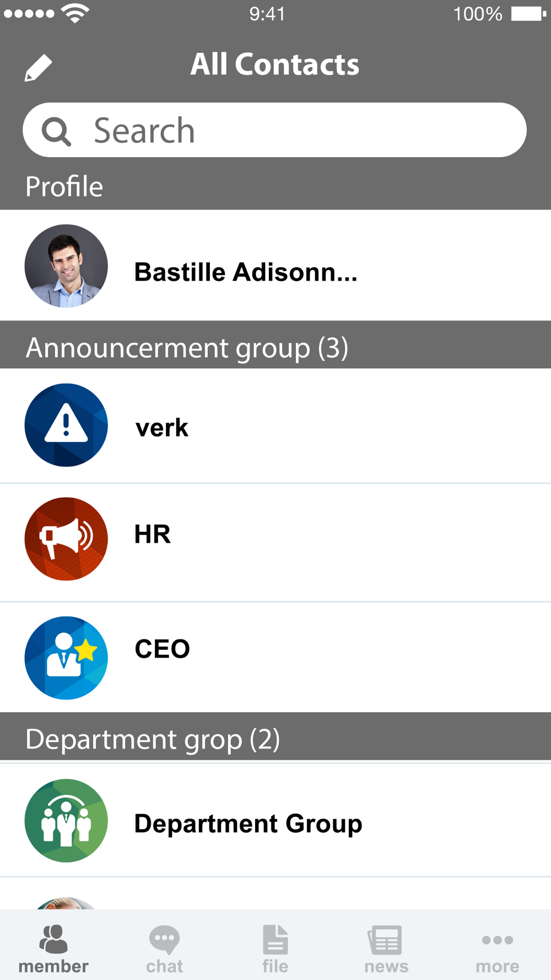This screenshot has height=980, width=551.
Task: Open verk announcement warning icon
Action: [66, 425]
